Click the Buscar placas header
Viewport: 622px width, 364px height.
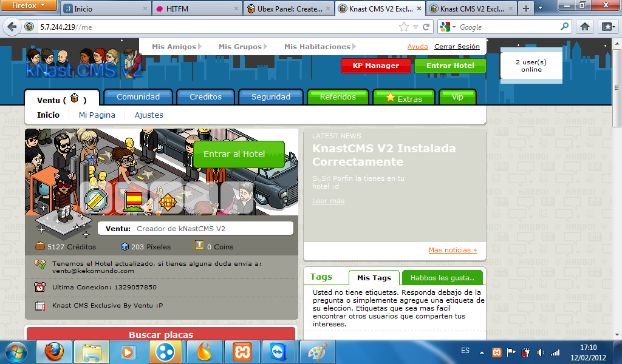161,334
